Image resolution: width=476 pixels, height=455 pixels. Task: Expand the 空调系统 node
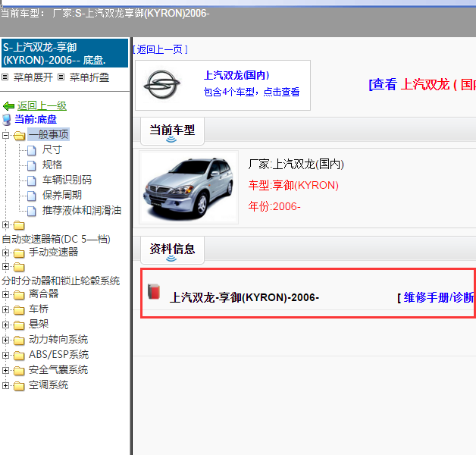pos(5,386)
